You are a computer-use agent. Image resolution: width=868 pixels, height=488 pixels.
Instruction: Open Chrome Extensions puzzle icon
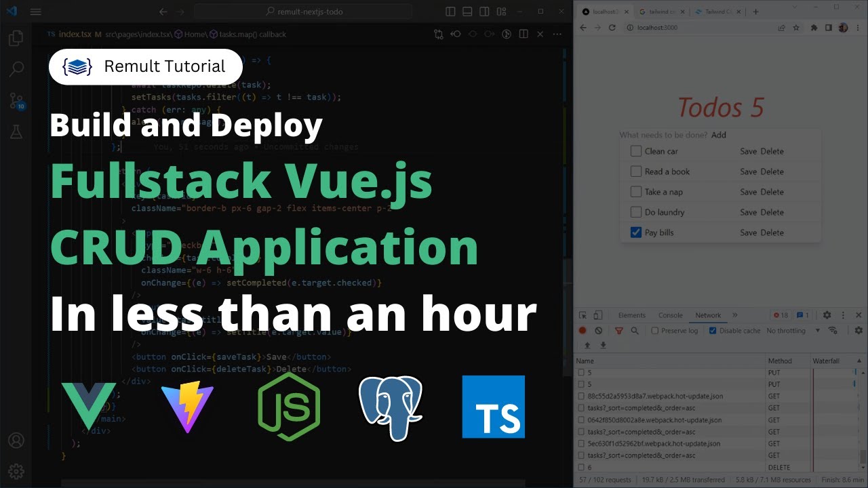[815, 28]
